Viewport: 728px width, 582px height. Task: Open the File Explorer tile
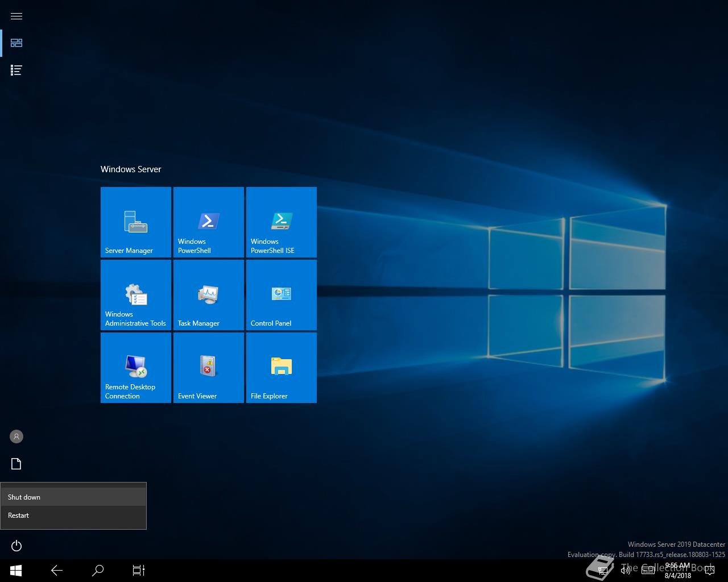point(282,368)
